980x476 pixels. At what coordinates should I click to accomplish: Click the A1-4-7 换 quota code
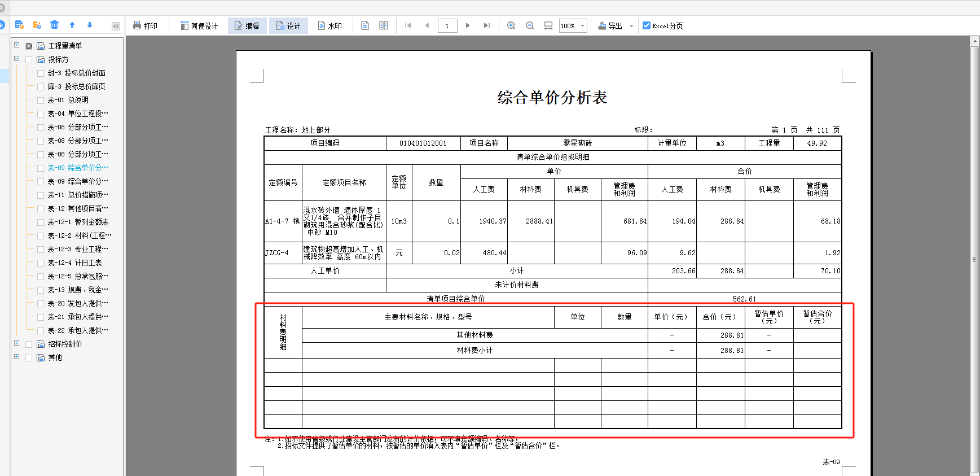[283, 221]
